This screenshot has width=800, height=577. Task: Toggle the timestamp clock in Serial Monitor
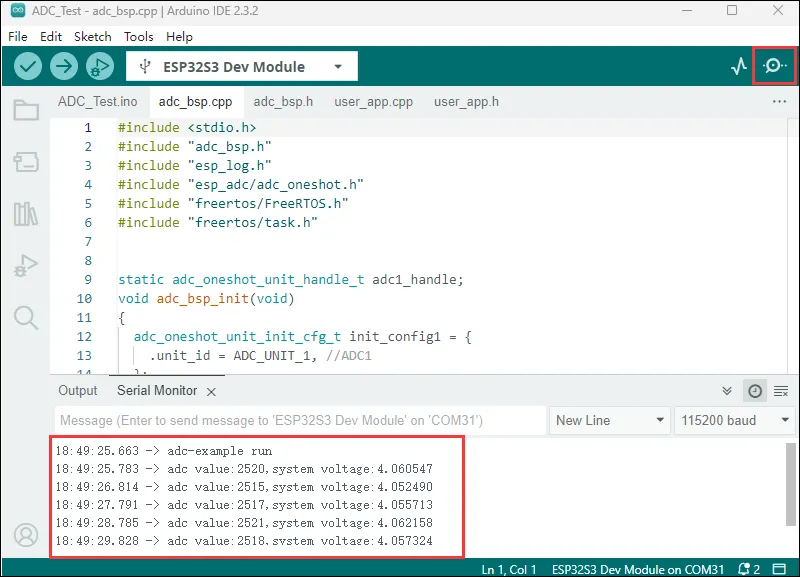click(755, 391)
